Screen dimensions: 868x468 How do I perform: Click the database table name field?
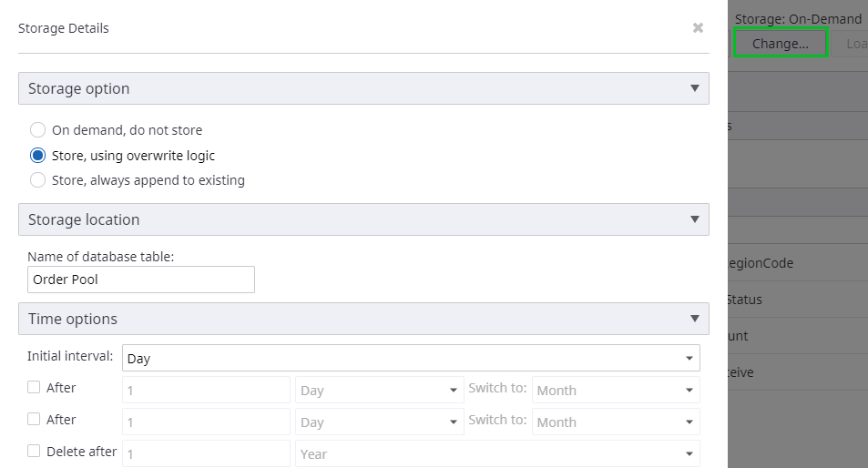[x=140, y=280]
